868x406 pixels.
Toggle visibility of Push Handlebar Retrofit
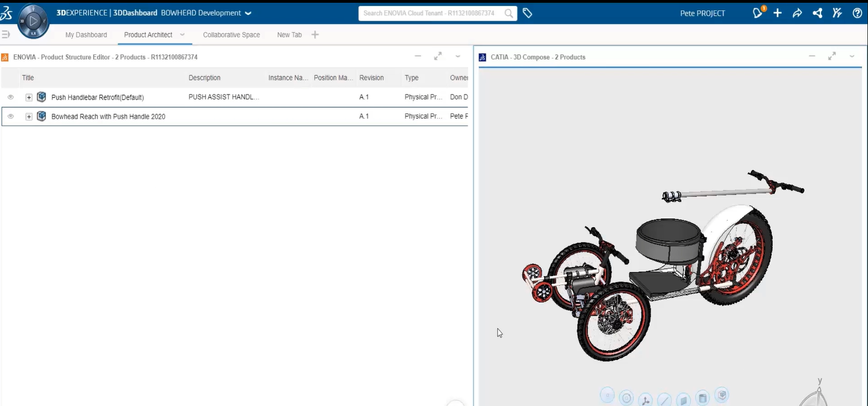click(x=10, y=97)
